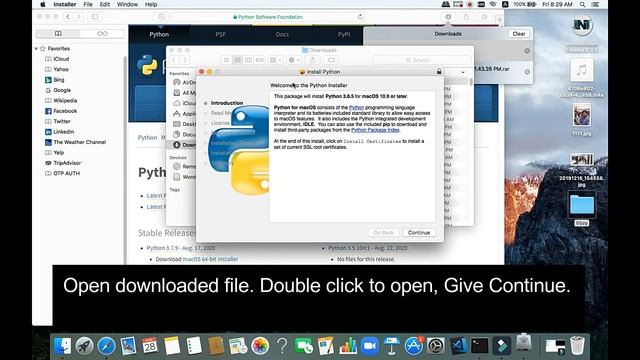Screen dimensions: 640x360
Task: Click Safari show downloads button
Action: [x=448, y=17]
